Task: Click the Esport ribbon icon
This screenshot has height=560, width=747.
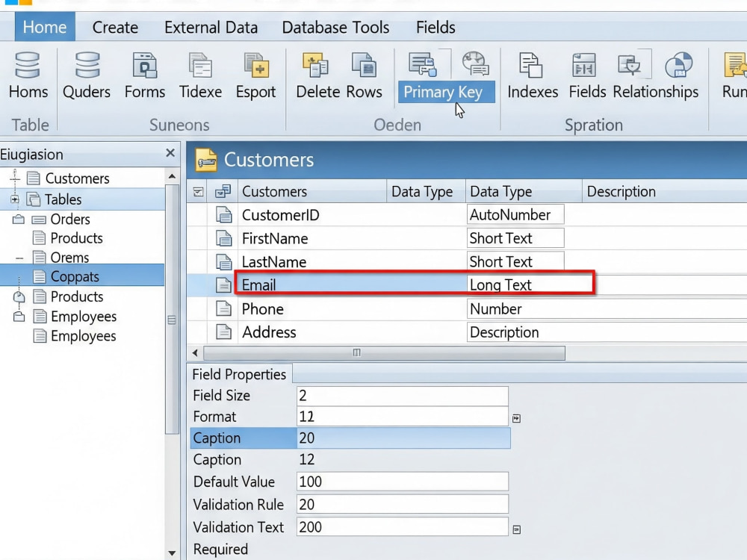Action: tap(256, 65)
